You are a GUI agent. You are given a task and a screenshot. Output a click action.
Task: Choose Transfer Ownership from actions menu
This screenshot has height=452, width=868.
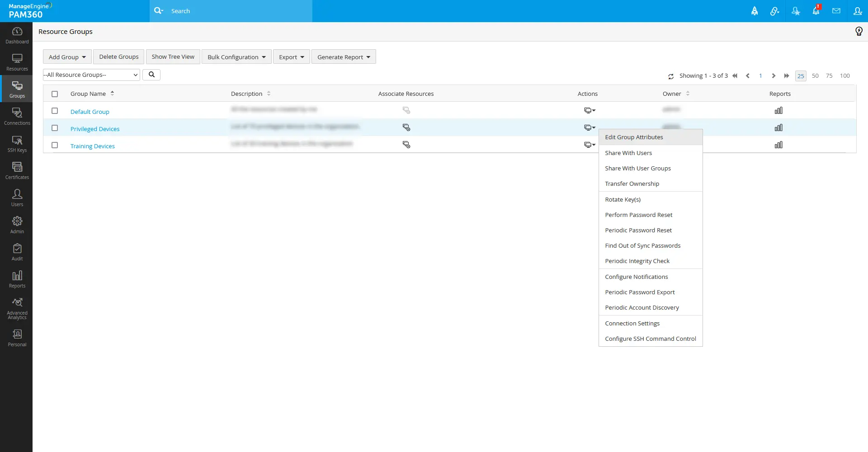(632, 184)
